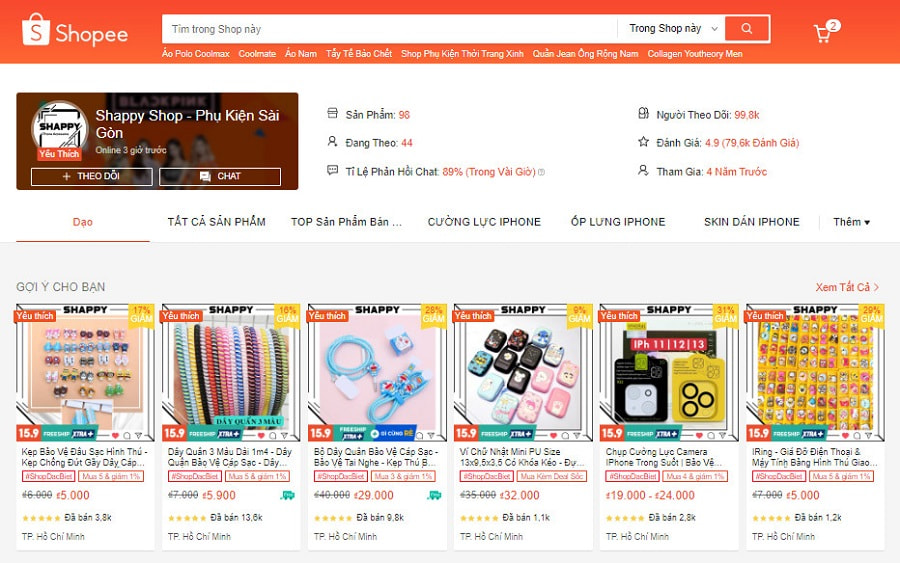Click the orange search magnifier button
The height and width of the screenshot is (563, 900).
747,29
